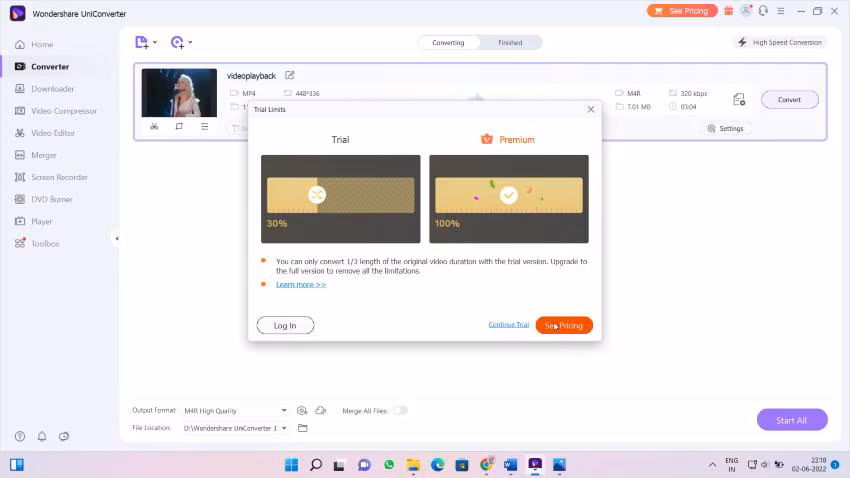Open the taskbar Search icon
The image size is (850, 478).
coord(315,465)
